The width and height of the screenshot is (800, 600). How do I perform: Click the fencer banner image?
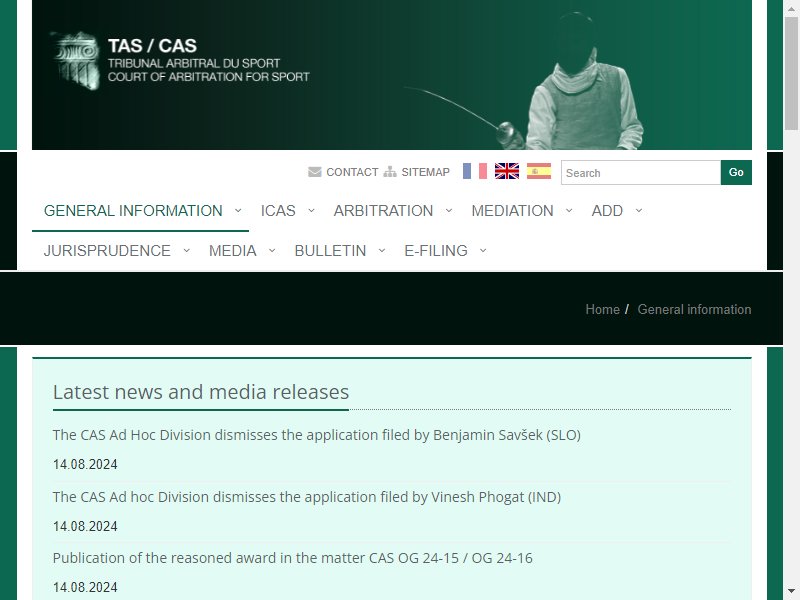[x=392, y=75]
